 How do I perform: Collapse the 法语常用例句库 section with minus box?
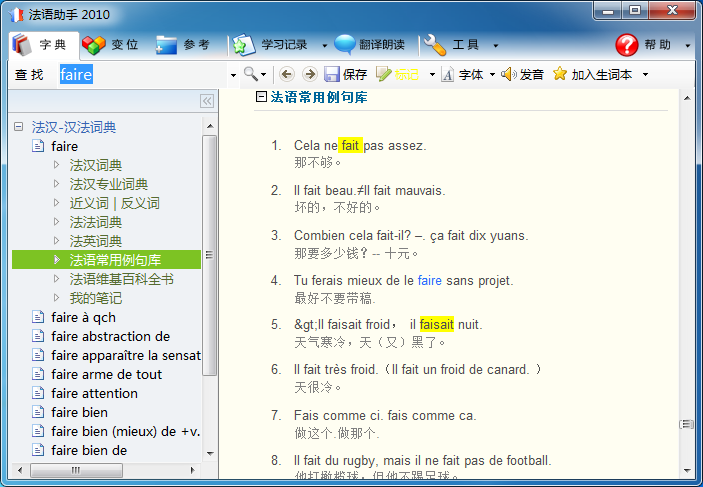pyautogui.click(x=261, y=96)
